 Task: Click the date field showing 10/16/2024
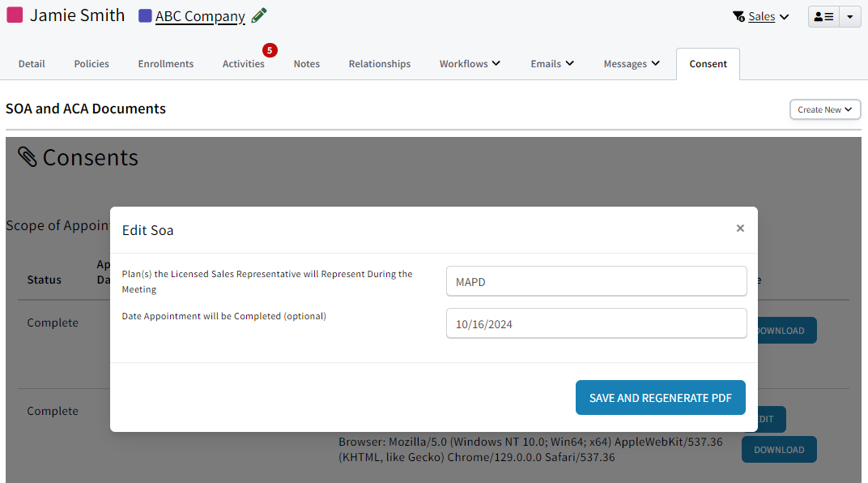click(x=596, y=323)
